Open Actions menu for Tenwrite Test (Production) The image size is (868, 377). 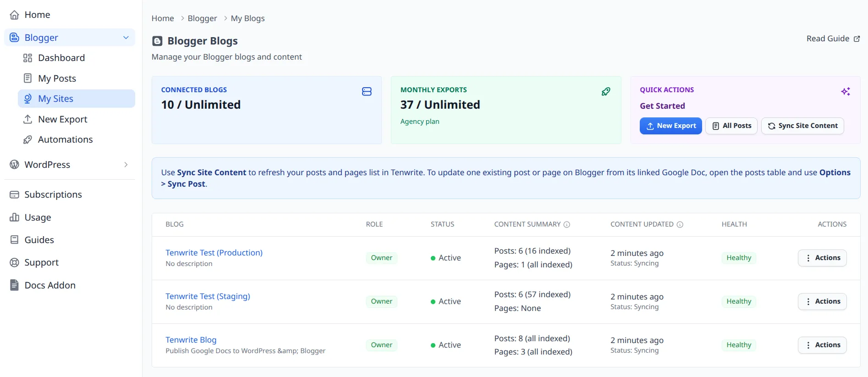822,258
